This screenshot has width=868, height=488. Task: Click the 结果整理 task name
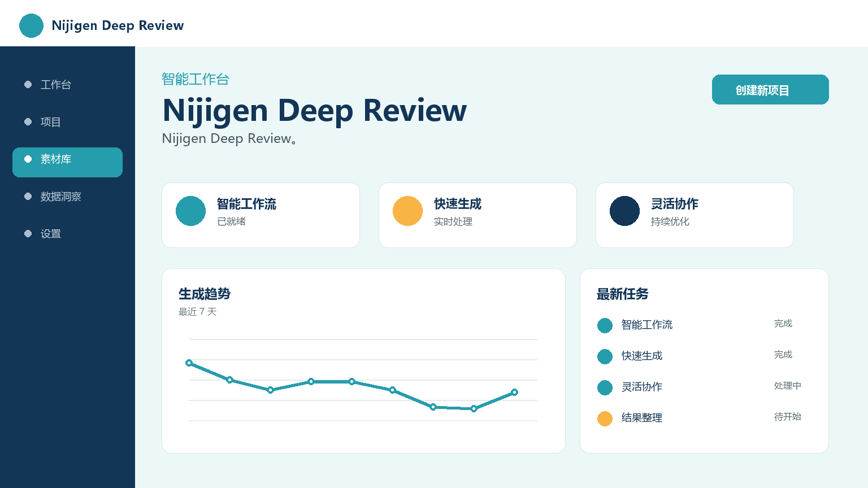pos(642,418)
